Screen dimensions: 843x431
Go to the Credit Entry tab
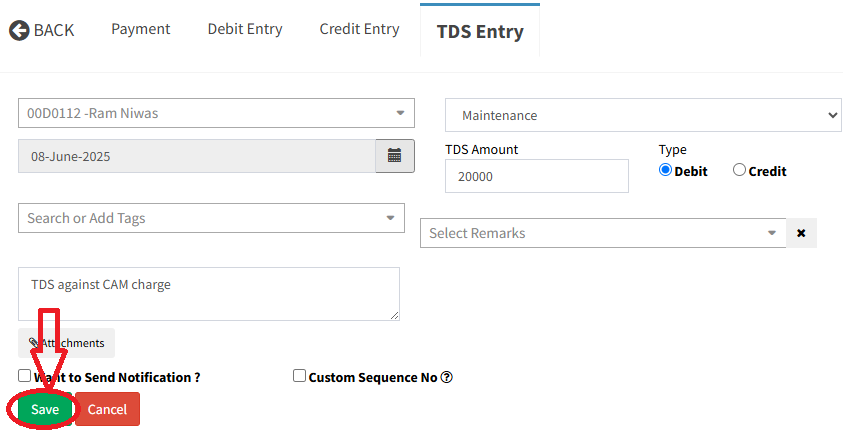tap(359, 29)
